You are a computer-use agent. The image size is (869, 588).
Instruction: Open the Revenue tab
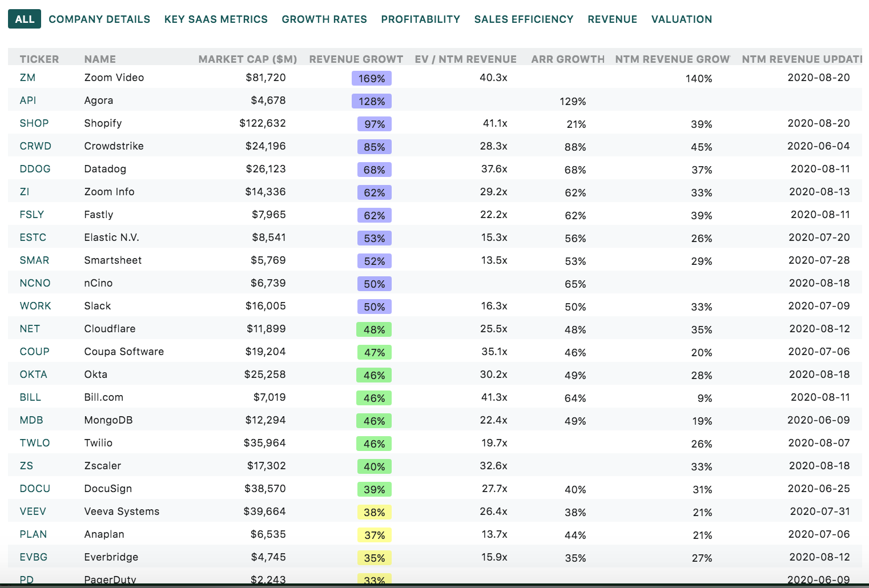612,19
